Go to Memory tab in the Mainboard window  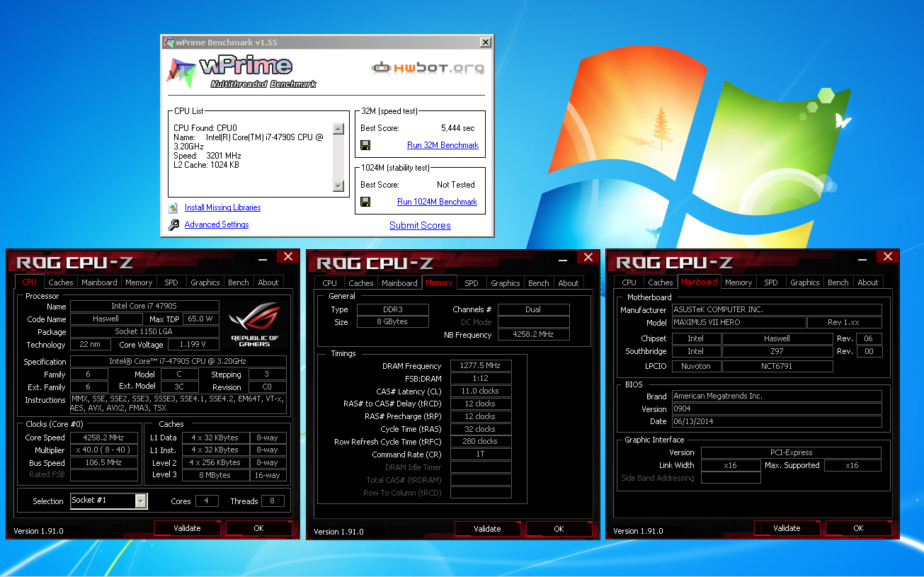[x=738, y=282]
